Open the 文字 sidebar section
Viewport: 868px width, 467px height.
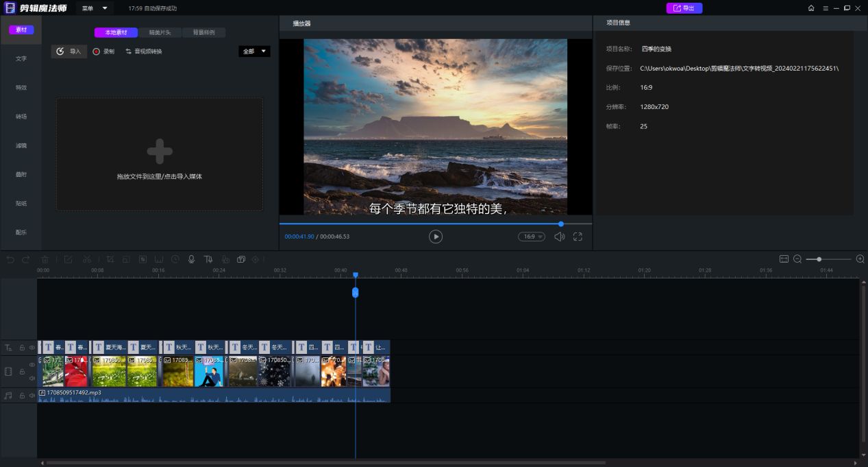[x=21, y=59]
